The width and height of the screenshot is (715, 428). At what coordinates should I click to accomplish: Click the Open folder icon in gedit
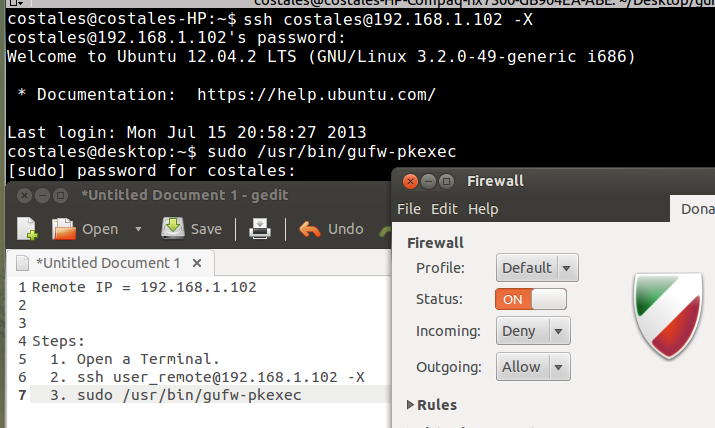tap(63, 228)
